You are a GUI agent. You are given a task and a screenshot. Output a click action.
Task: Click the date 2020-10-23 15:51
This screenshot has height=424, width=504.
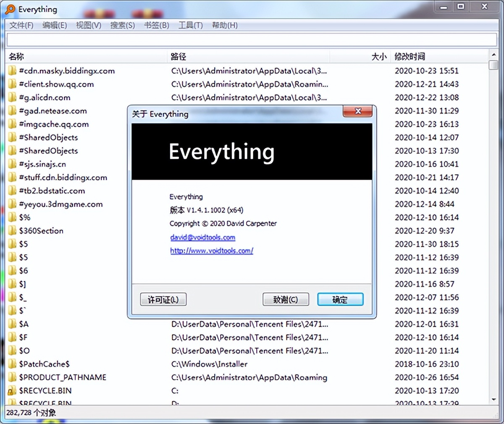(427, 71)
